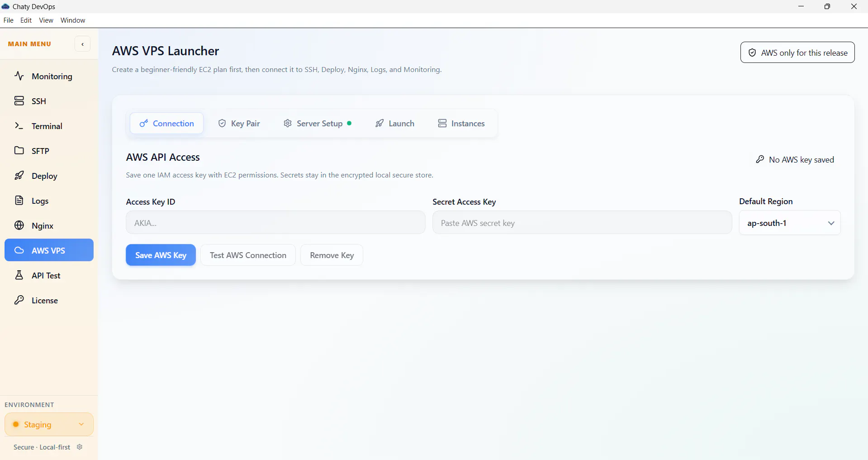This screenshot has width=868, height=460.
Task: Click the Server Setup gear icon
Action: click(288, 124)
